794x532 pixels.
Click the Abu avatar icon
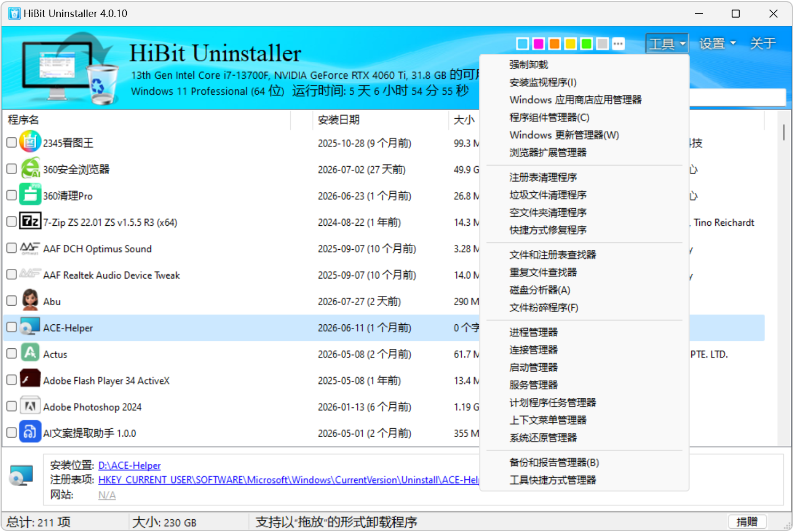coord(30,300)
